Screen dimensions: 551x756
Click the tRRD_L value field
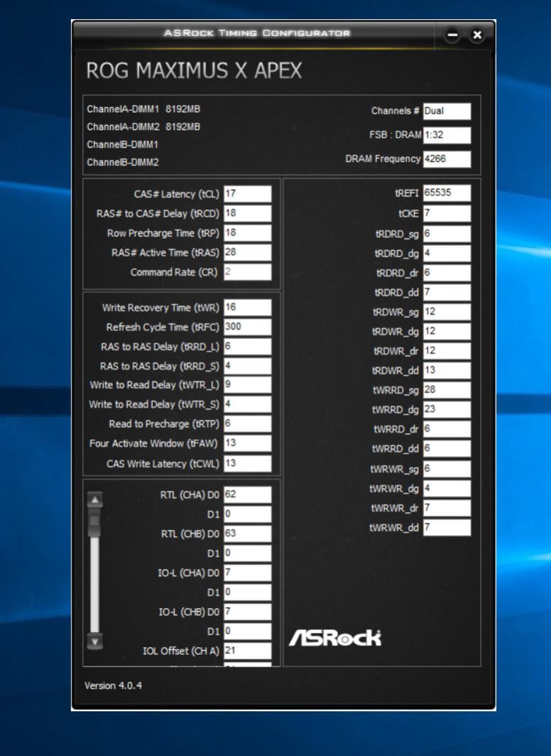(248, 347)
